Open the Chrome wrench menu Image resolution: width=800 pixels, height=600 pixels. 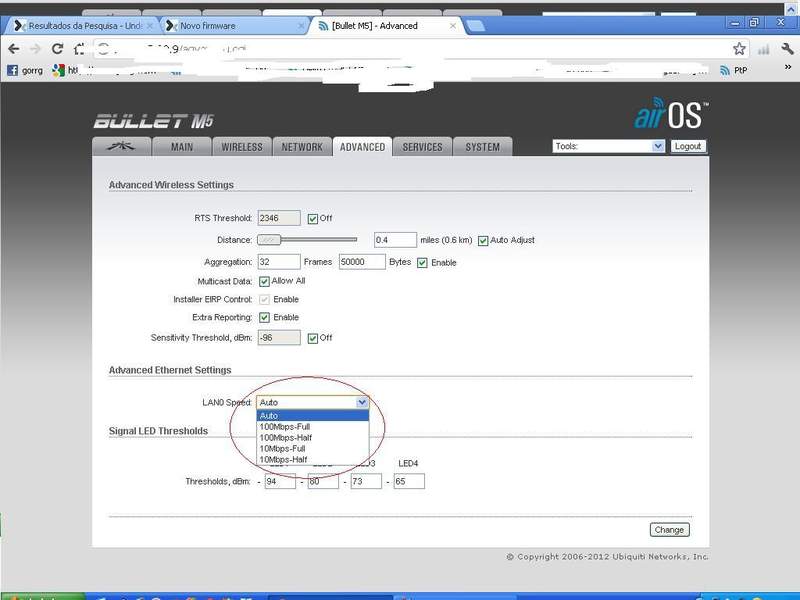point(787,48)
